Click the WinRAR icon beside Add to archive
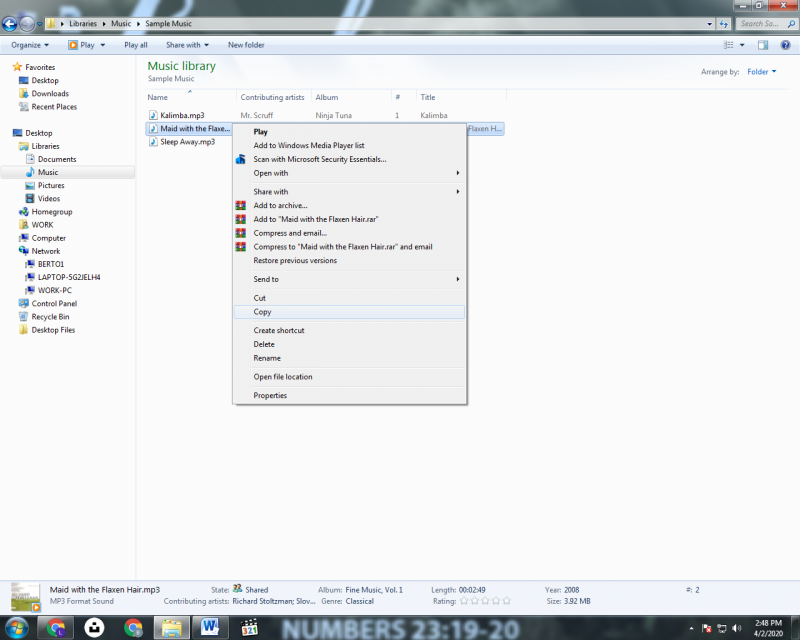Viewport: 800px width, 640px height. tap(240, 206)
